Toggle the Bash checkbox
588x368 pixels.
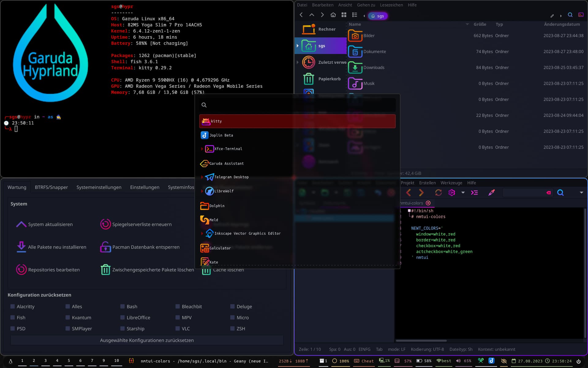click(123, 306)
